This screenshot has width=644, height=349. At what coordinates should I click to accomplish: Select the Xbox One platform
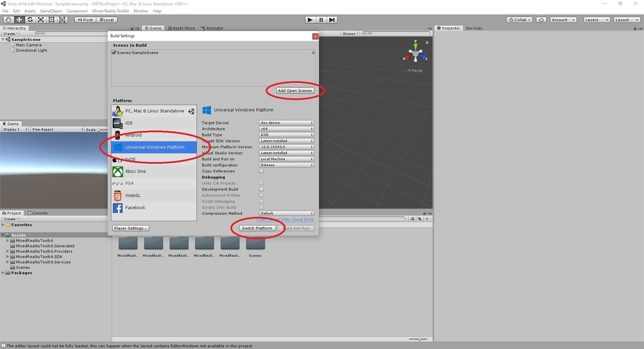[x=154, y=171]
